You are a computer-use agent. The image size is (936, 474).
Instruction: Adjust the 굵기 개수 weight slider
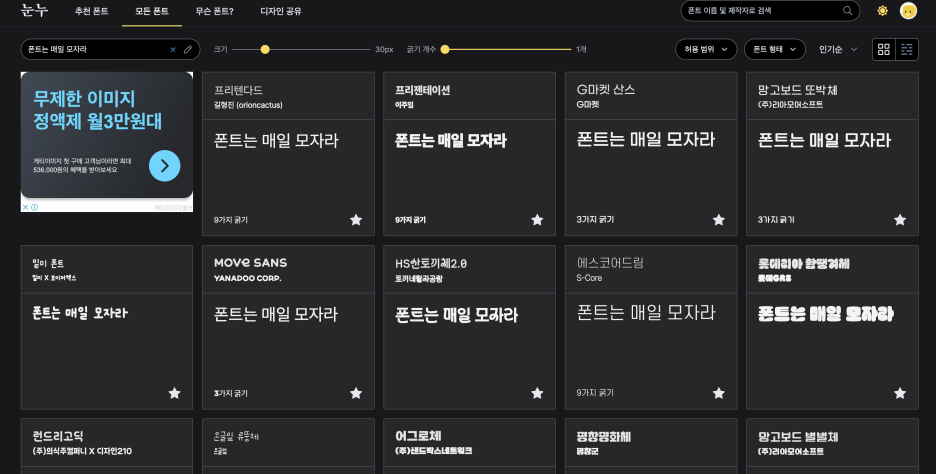click(445, 50)
